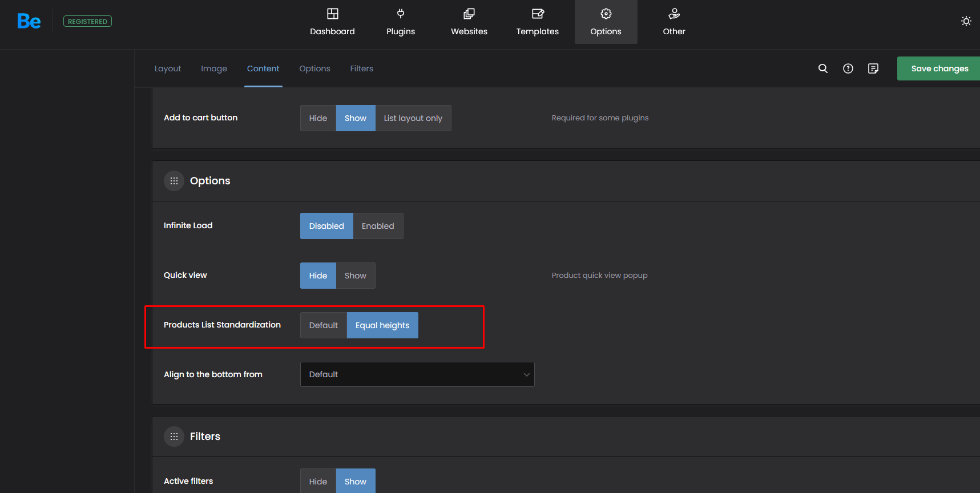Click the REGISTERED badge
This screenshot has height=493, width=980.
click(x=87, y=22)
